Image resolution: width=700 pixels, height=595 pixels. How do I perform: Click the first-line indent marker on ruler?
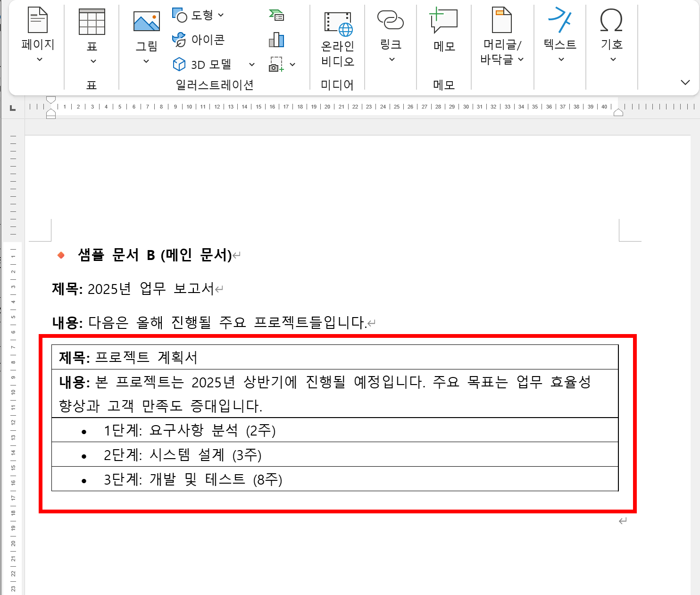[x=51, y=100]
